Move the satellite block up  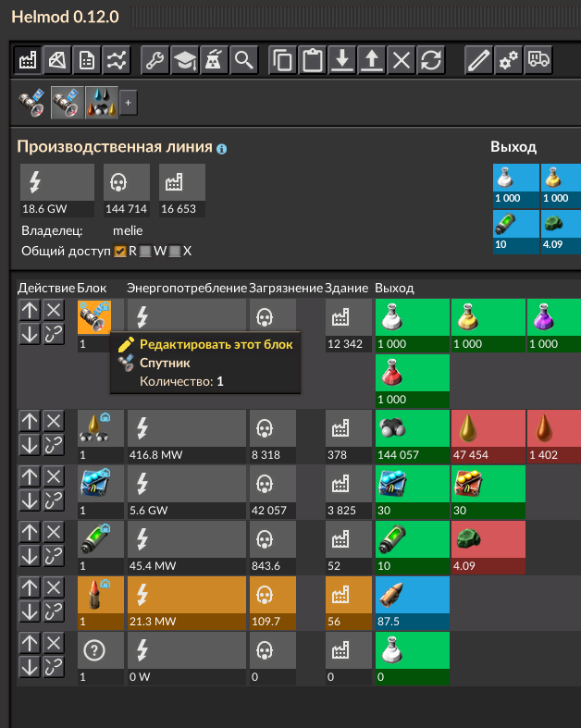(x=30, y=310)
